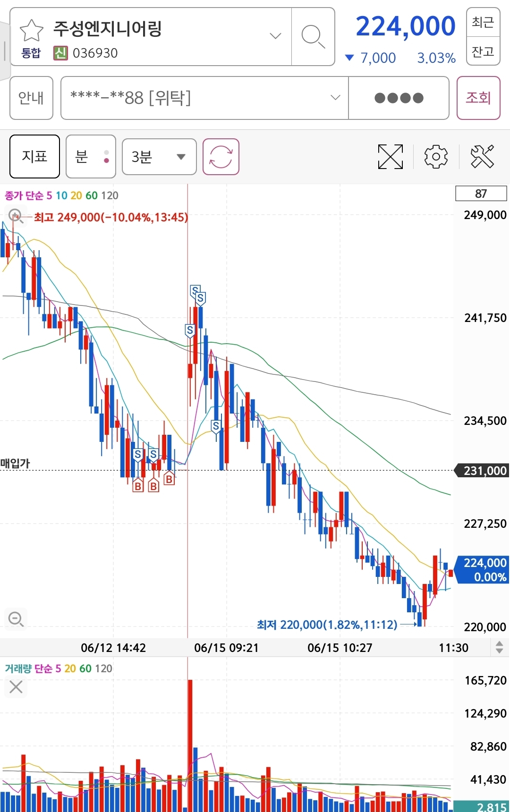The height and width of the screenshot is (812, 510).
Task: Tap the topmost S sell marker at 06/15 open
Action: [195, 290]
